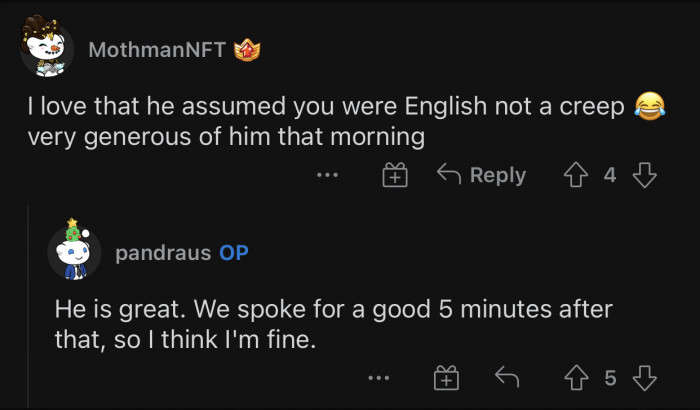Downvote MothmanNFT's comment

pyautogui.click(x=646, y=176)
